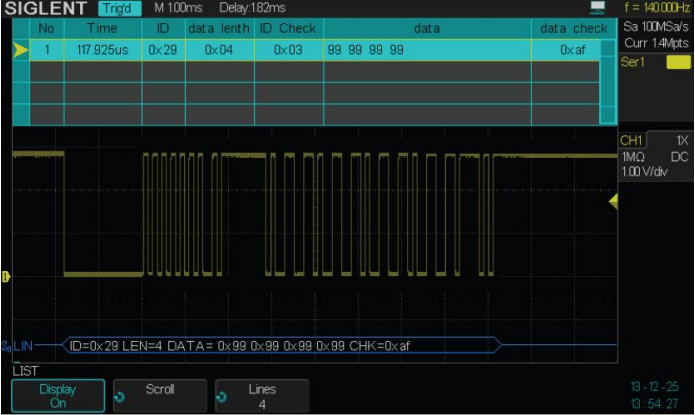Click the 0x29 ID cell

(x=163, y=50)
